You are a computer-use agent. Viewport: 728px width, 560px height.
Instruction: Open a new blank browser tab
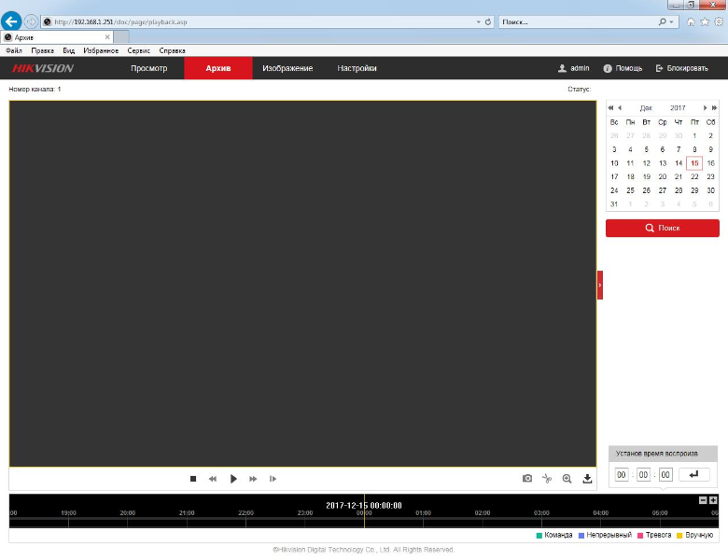coord(121,37)
